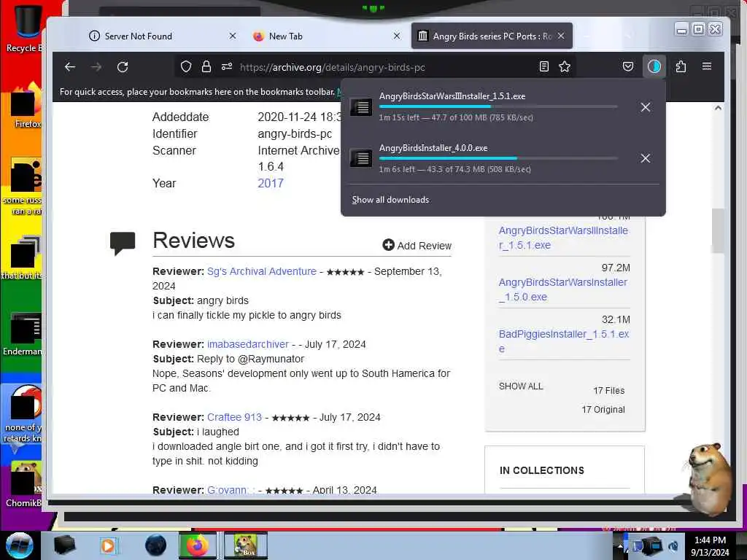The width and height of the screenshot is (747, 560).
Task: Click SHOW ALL in download options
Action: click(521, 386)
